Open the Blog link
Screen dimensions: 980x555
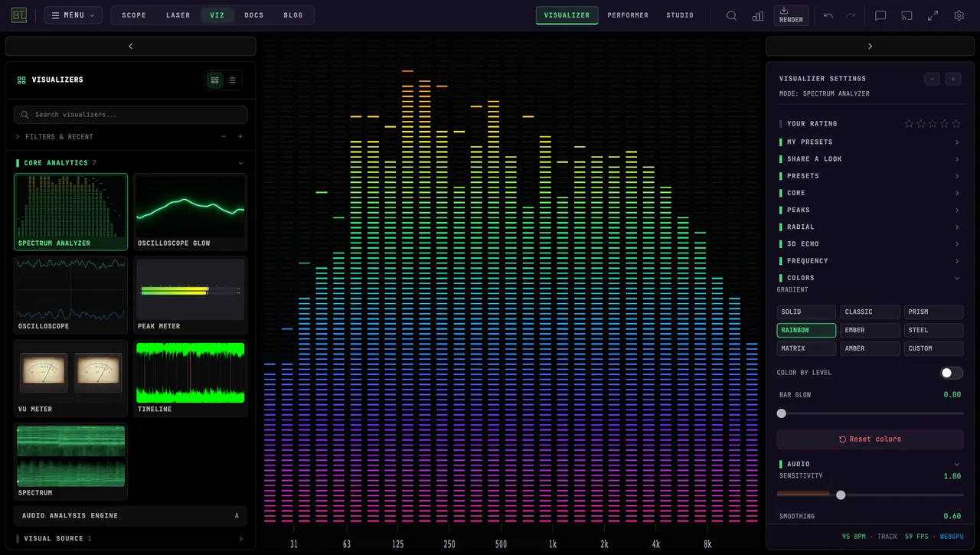293,15
